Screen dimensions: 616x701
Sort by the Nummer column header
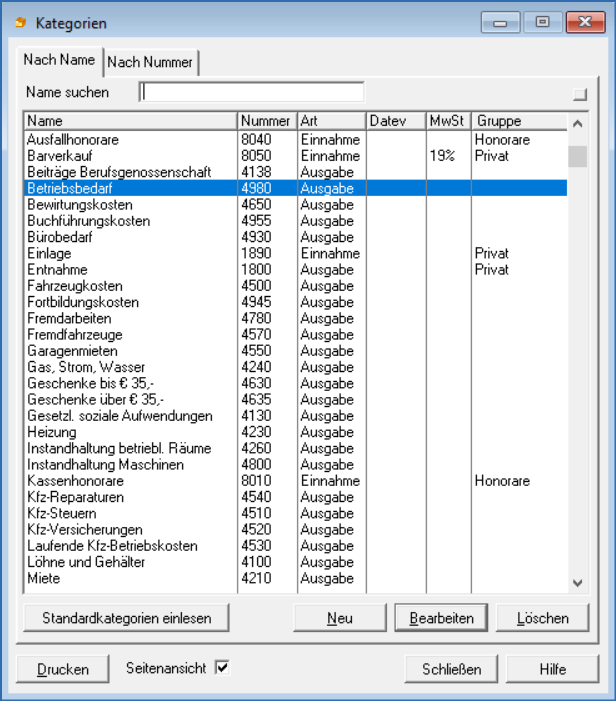click(x=266, y=121)
